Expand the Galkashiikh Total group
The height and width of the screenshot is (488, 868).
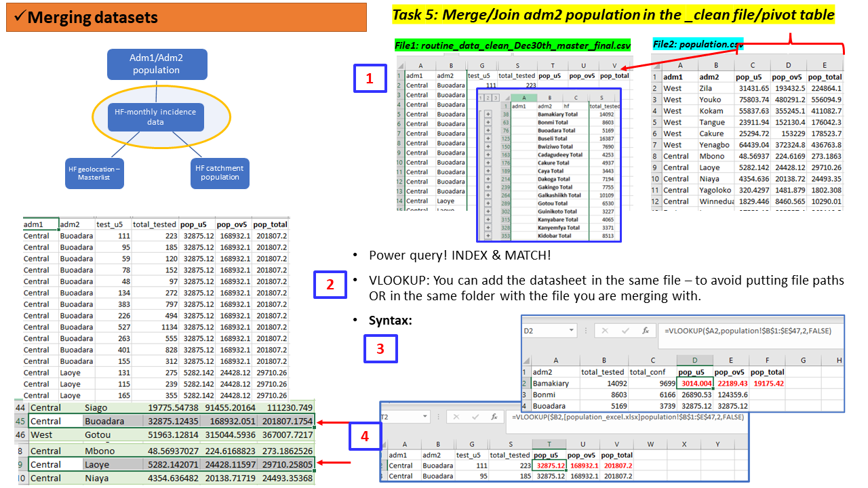coord(488,195)
